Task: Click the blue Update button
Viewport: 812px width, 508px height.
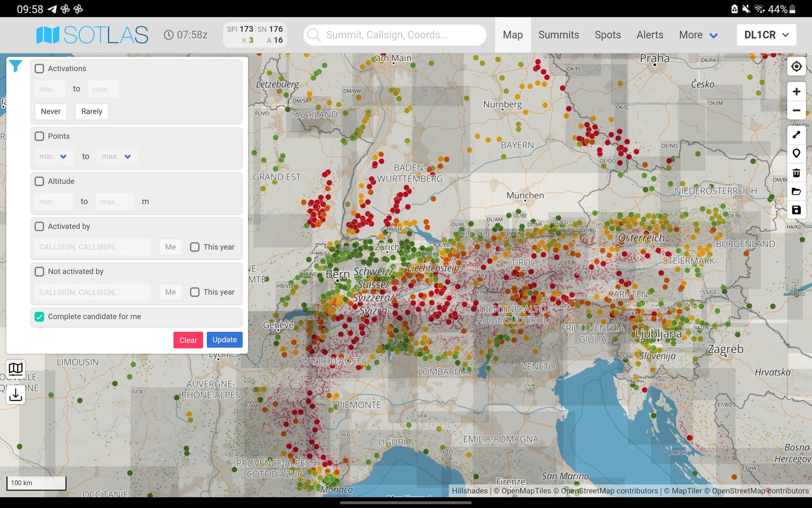Action: pyautogui.click(x=225, y=340)
